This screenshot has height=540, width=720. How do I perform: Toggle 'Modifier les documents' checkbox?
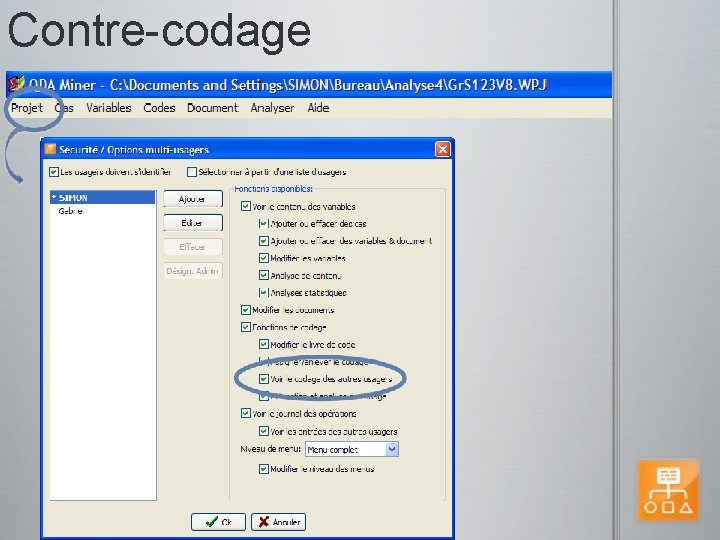click(x=246, y=310)
